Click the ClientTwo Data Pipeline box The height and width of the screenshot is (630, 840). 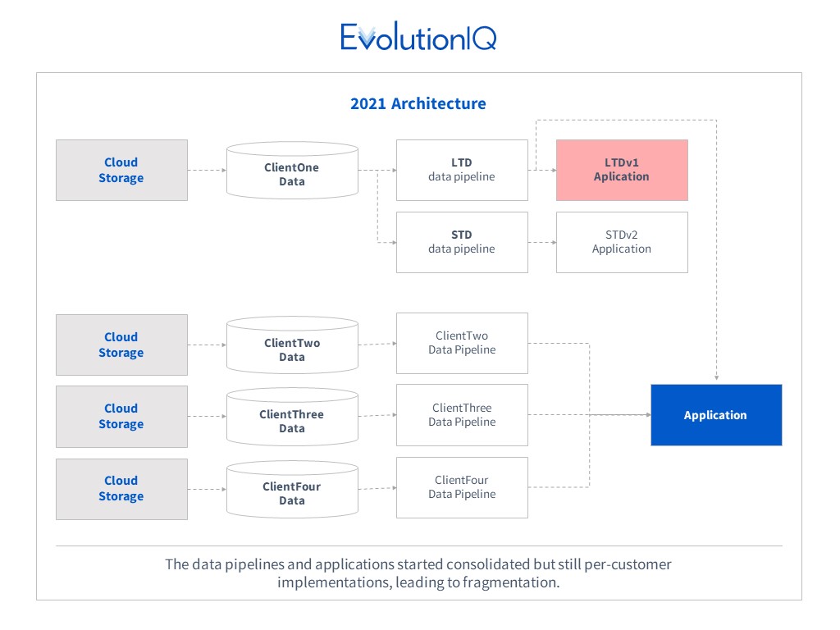(462, 344)
